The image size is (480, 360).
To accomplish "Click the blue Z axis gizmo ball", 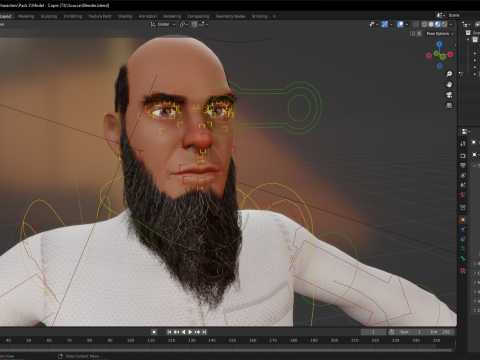I will tap(439, 44).
